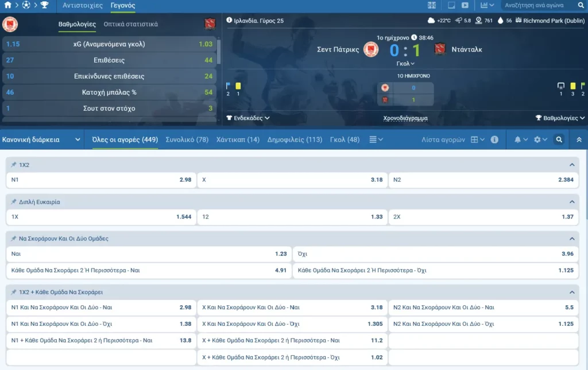Expand the Βαθμολογίες standings dropdown at right
This screenshot has height=370, width=588.
click(560, 118)
